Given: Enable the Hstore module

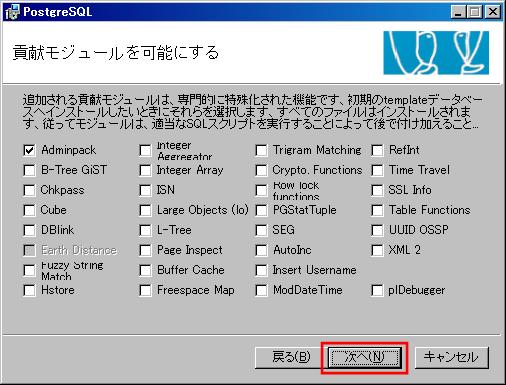Looking at the screenshot, I should click(29, 290).
